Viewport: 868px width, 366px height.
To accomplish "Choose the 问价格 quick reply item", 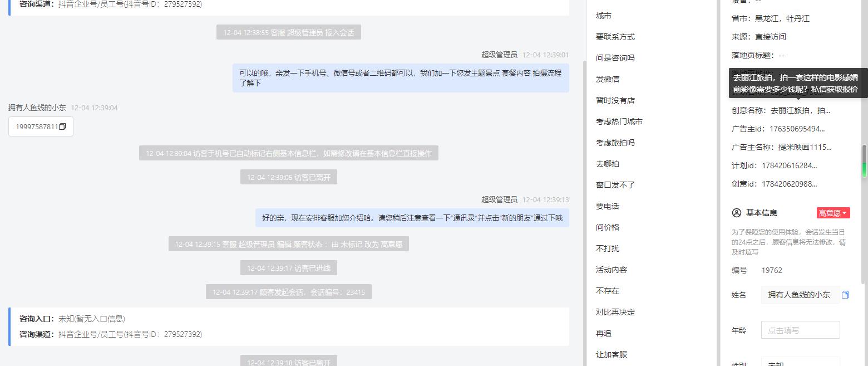I will [x=607, y=227].
